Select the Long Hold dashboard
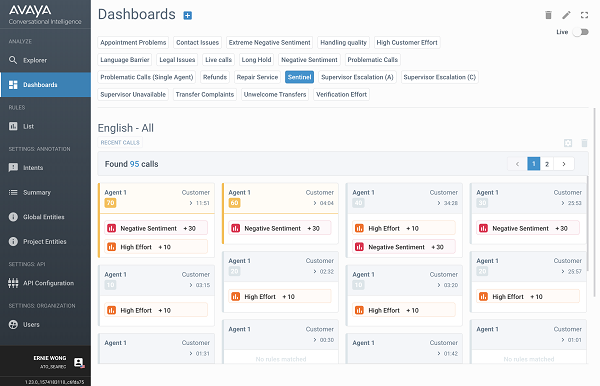Viewport: 600px width, 386px height. coord(256,60)
